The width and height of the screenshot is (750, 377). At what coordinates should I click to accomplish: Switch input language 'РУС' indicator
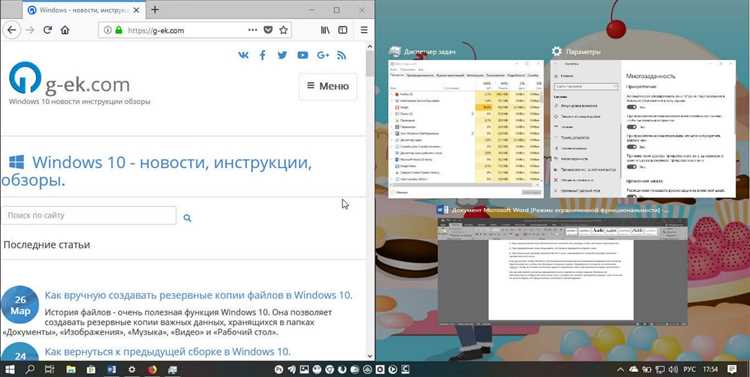689,369
